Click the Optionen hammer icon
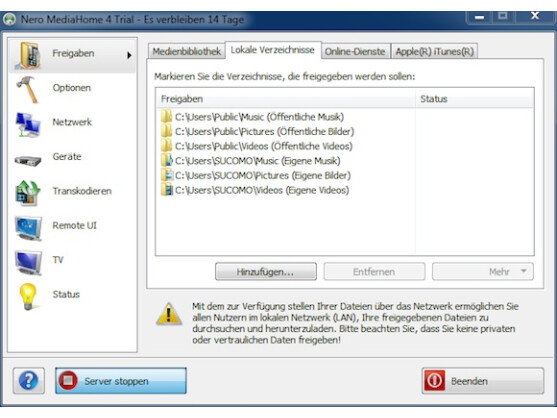This screenshot has height=418, width=557. click(27, 89)
